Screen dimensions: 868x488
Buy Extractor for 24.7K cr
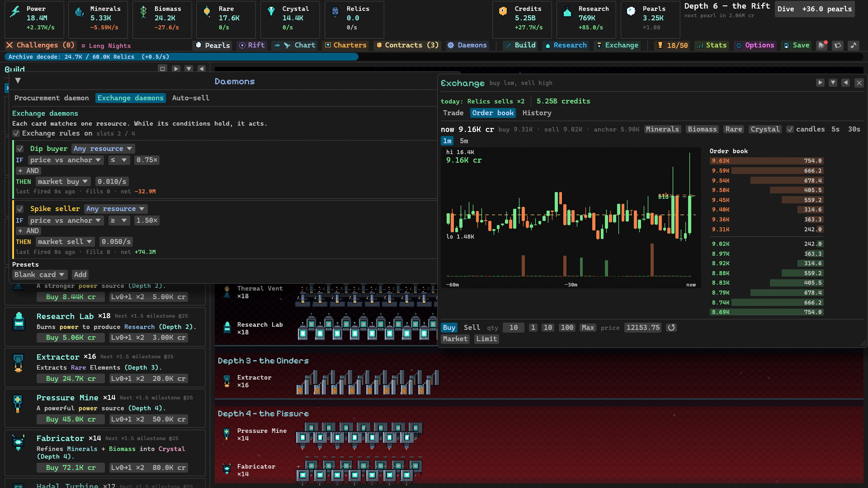[71, 379]
